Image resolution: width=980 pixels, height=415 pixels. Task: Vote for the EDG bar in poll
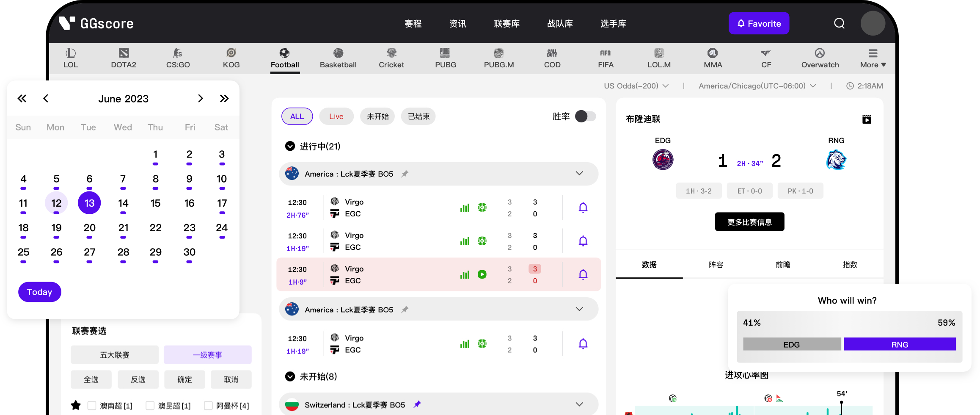click(x=792, y=344)
